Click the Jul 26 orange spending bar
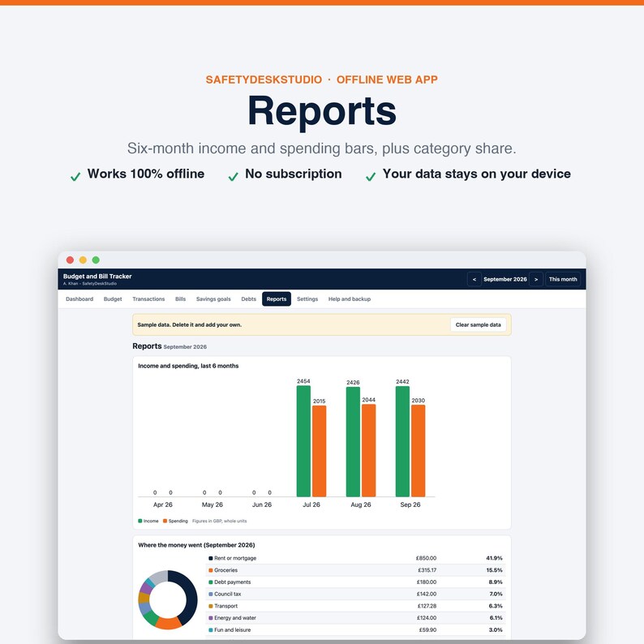 pos(319,452)
